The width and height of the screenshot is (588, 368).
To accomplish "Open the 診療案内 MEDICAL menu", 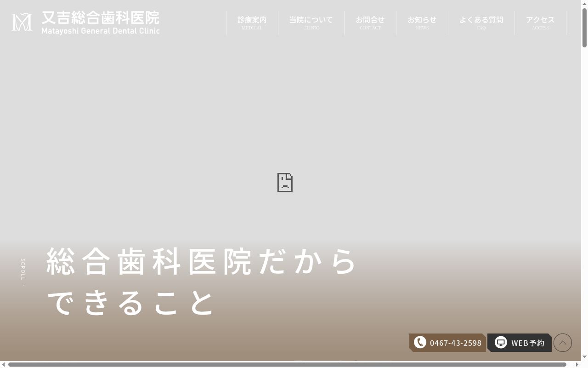I will [x=252, y=23].
